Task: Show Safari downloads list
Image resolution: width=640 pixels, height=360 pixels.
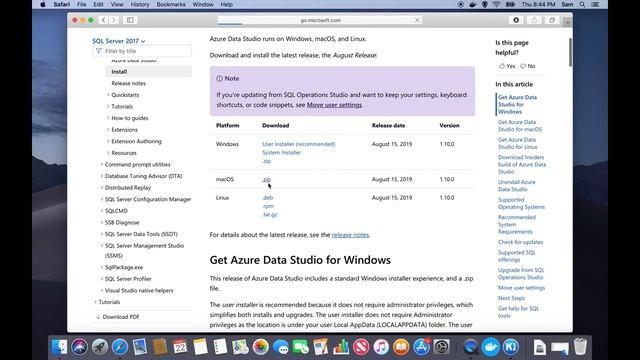Action: click(516, 20)
